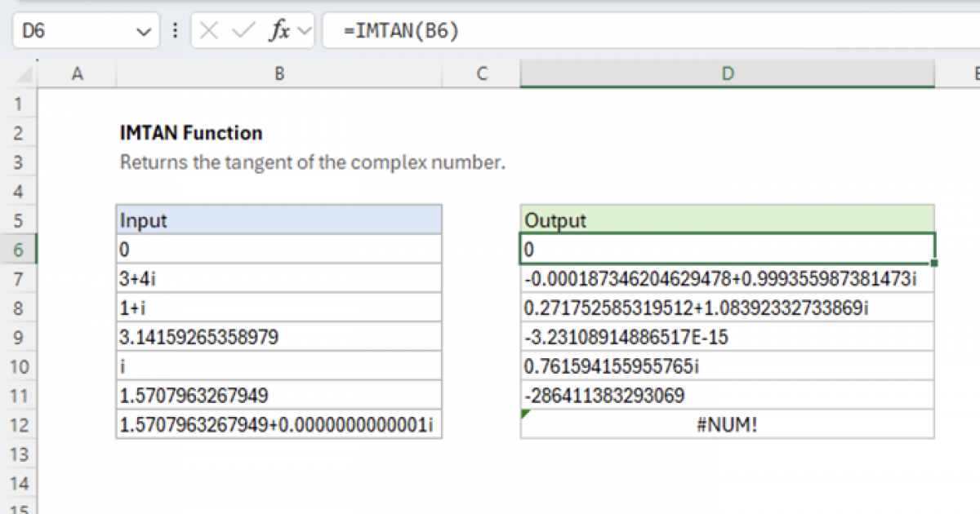Select column header D
Image resolution: width=980 pixels, height=514 pixels.
727,73
